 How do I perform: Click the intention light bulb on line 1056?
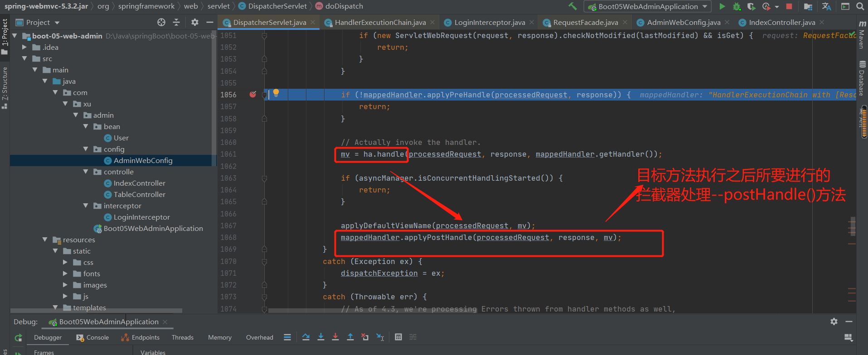pos(276,93)
